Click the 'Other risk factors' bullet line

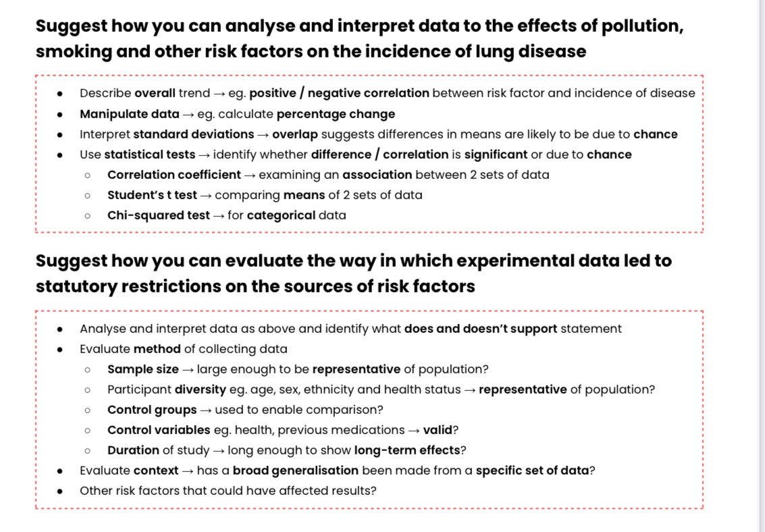(x=228, y=491)
